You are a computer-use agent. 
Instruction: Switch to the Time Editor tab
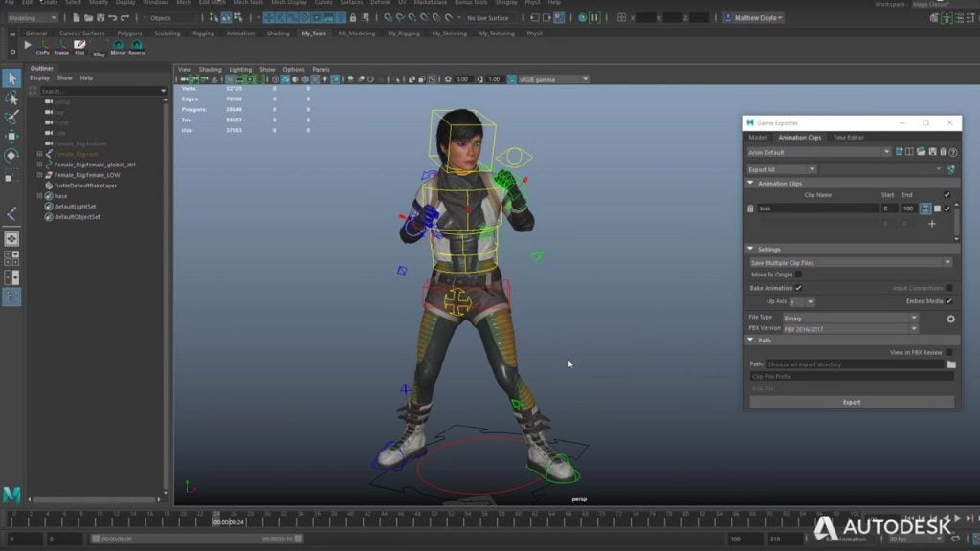coord(848,138)
